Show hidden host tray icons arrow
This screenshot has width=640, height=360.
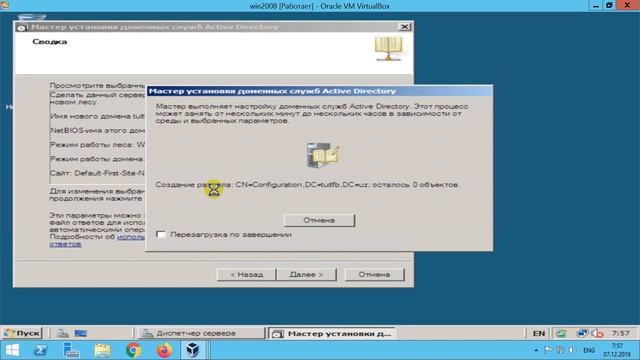click(x=536, y=350)
